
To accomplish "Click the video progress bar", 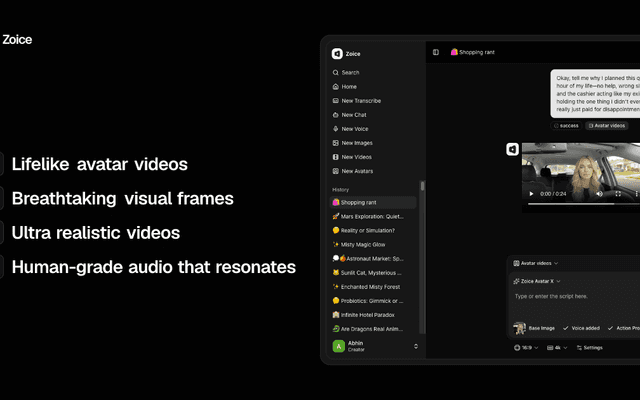I will tap(584, 203).
